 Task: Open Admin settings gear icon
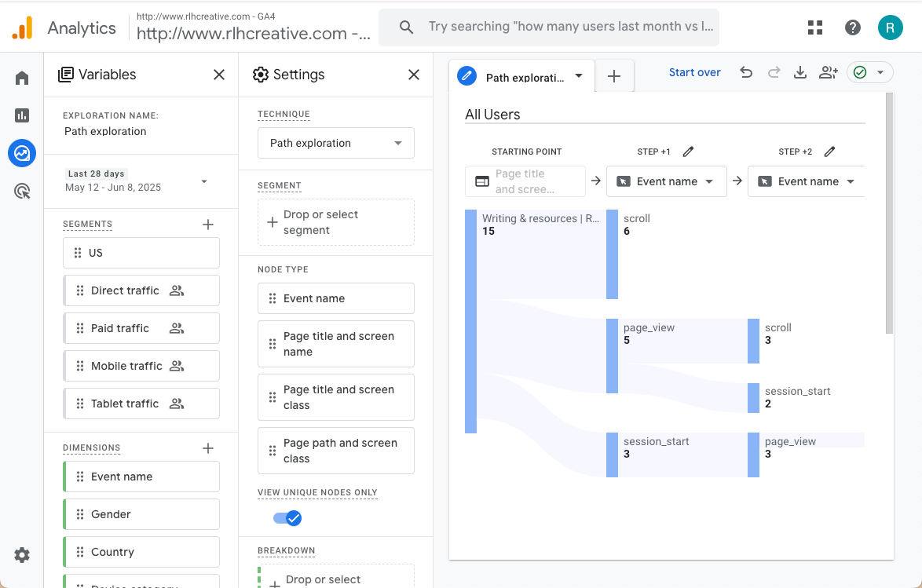click(x=22, y=555)
